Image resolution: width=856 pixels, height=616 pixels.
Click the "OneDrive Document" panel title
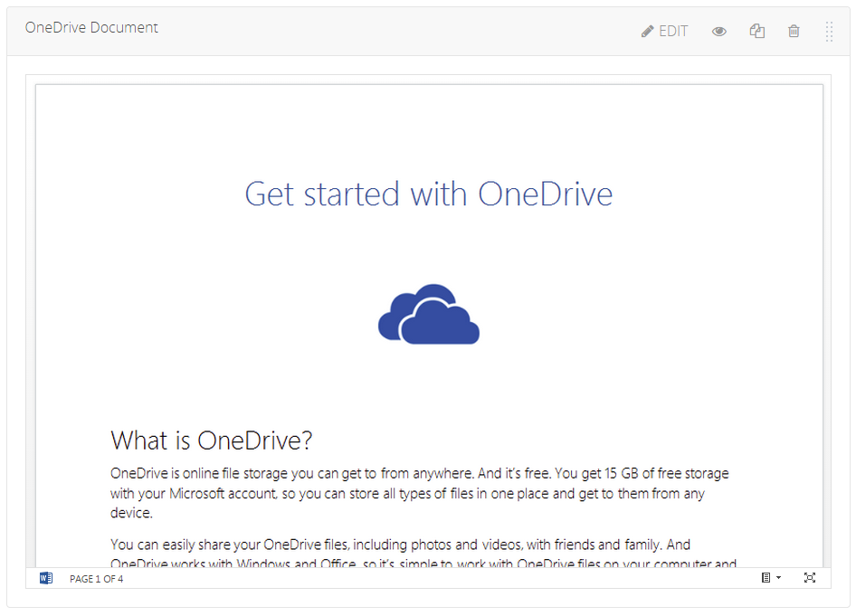(91, 27)
